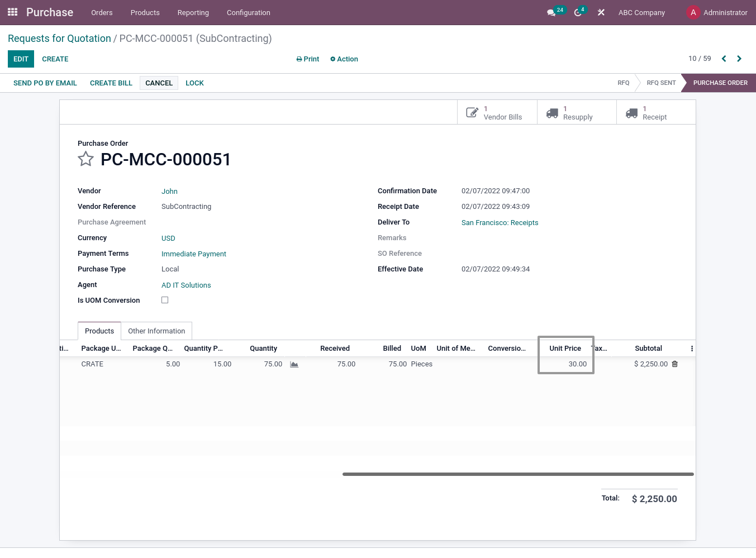
Task: Toggle the PURCHASE ORDER stage in status bar
Action: 720,83
